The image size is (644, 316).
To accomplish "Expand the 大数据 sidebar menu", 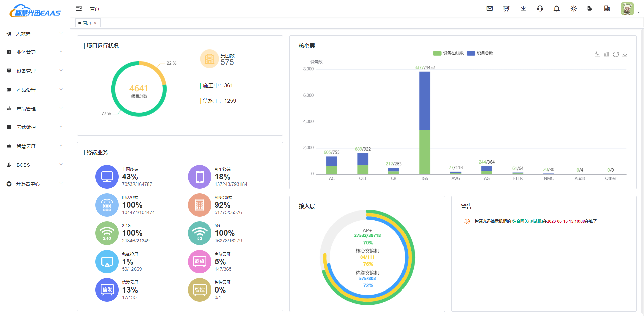I will pyautogui.click(x=34, y=34).
